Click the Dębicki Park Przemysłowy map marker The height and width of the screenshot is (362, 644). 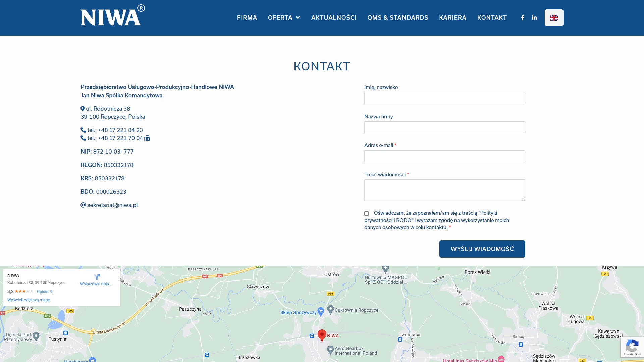(36, 336)
